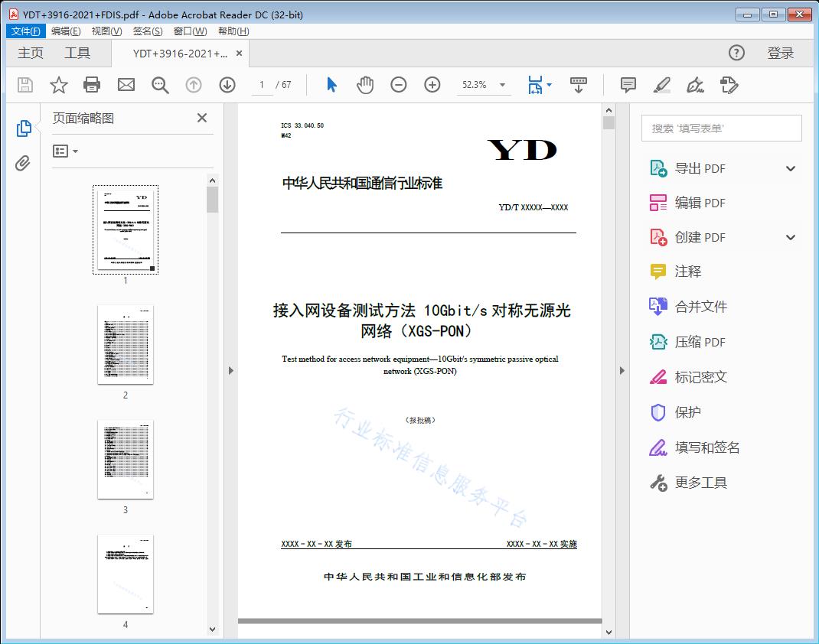The image size is (819, 644).
Task: Select page 2 thumbnail
Action: 125,345
